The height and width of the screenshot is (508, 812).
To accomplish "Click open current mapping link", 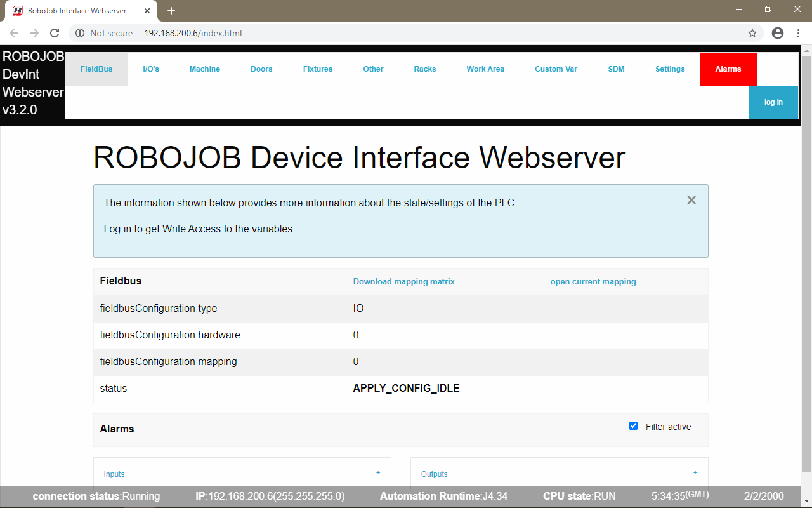I will 593,281.
